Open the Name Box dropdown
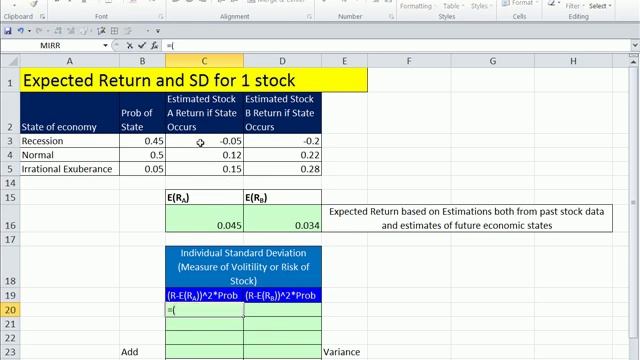This screenshot has height=360, width=640. click(105, 46)
